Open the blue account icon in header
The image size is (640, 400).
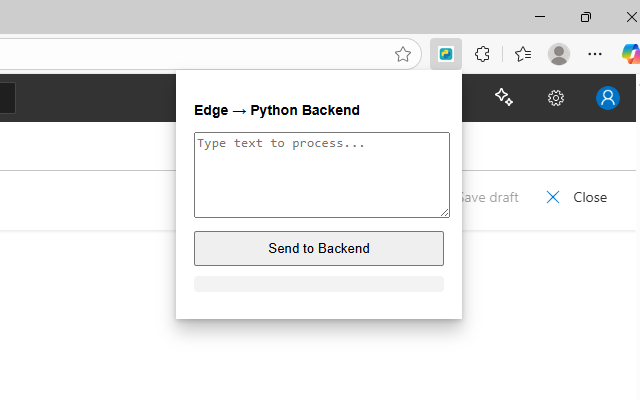tap(607, 97)
